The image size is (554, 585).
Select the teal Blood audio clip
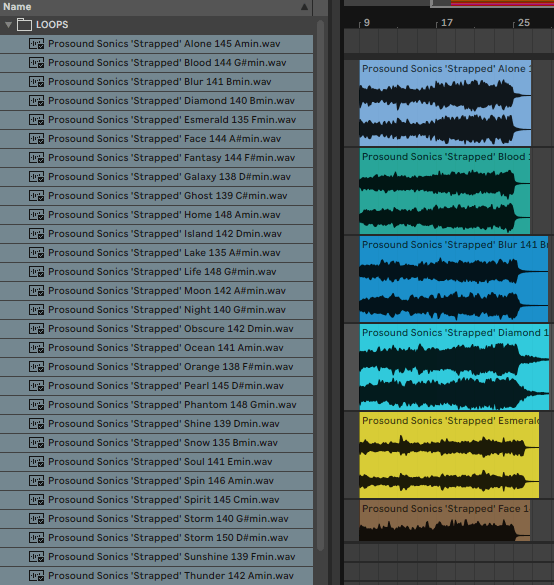pos(445,191)
